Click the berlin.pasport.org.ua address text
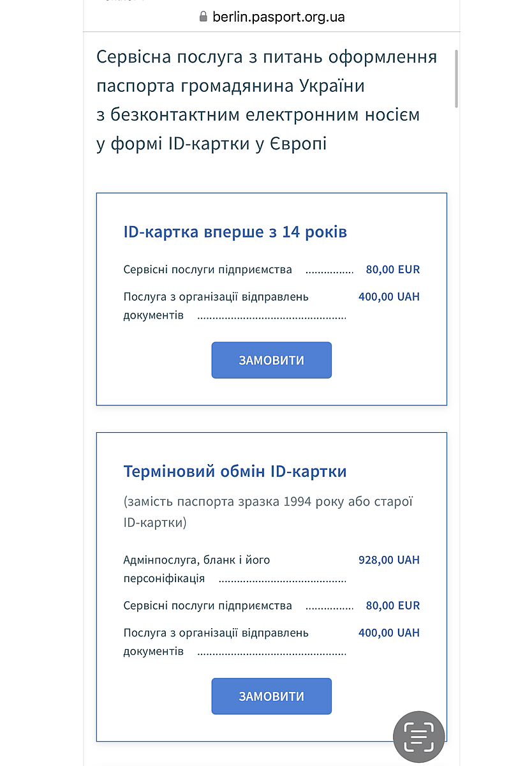Screen dimensions: 532x766 point(278,17)
